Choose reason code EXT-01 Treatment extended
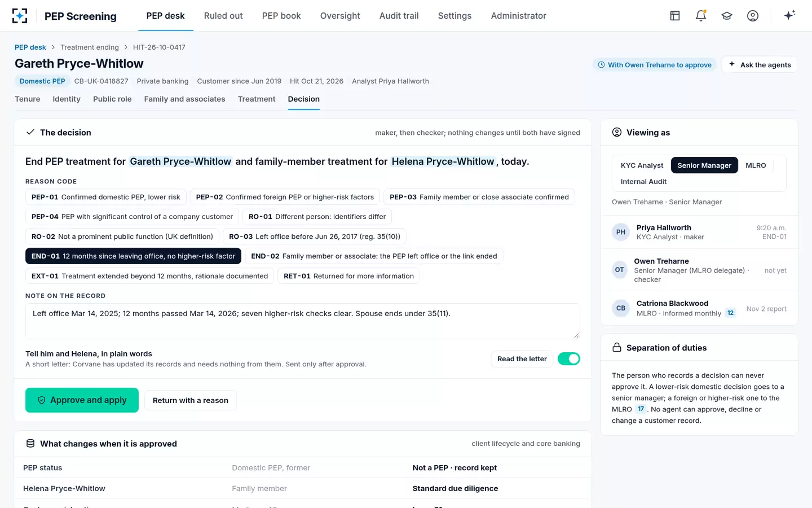This screenshot has width=812, height=508. tap(149, 276)
